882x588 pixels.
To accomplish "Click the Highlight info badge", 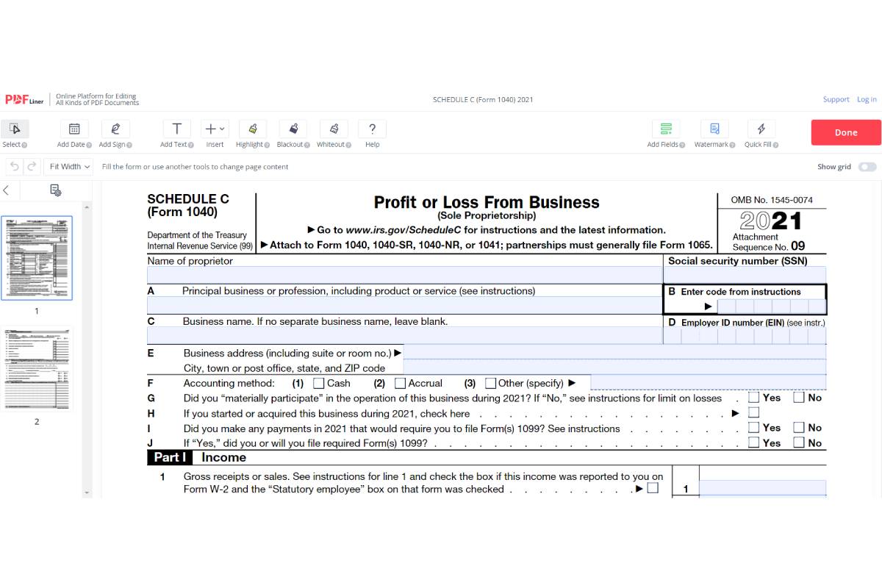I will pos(267,145).
